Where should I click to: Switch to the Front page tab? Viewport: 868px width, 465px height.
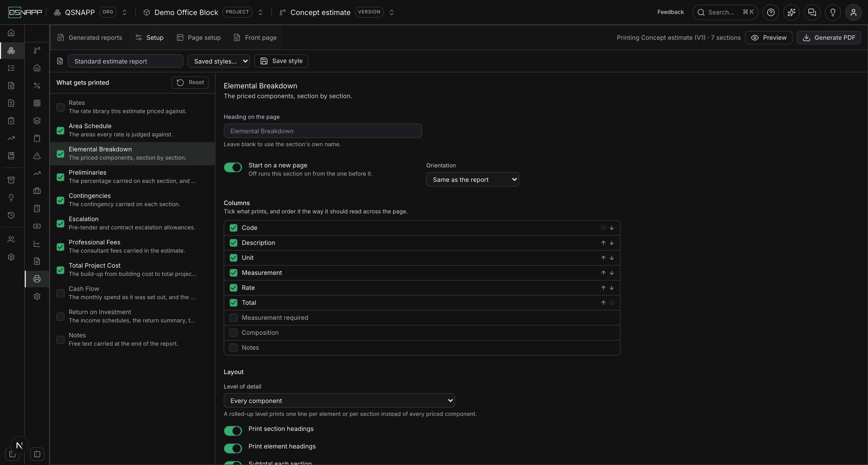[x=255, y=37]
